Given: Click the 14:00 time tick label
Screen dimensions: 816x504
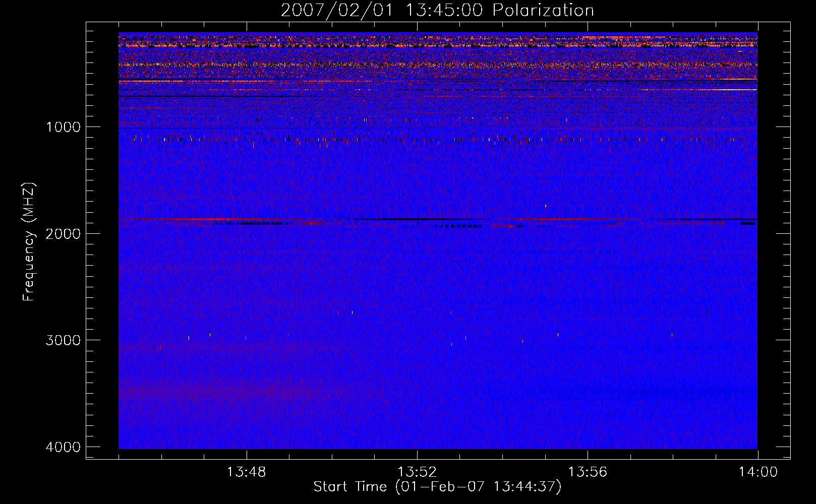Looking at the screenshot, I should [x=758, y=472].
